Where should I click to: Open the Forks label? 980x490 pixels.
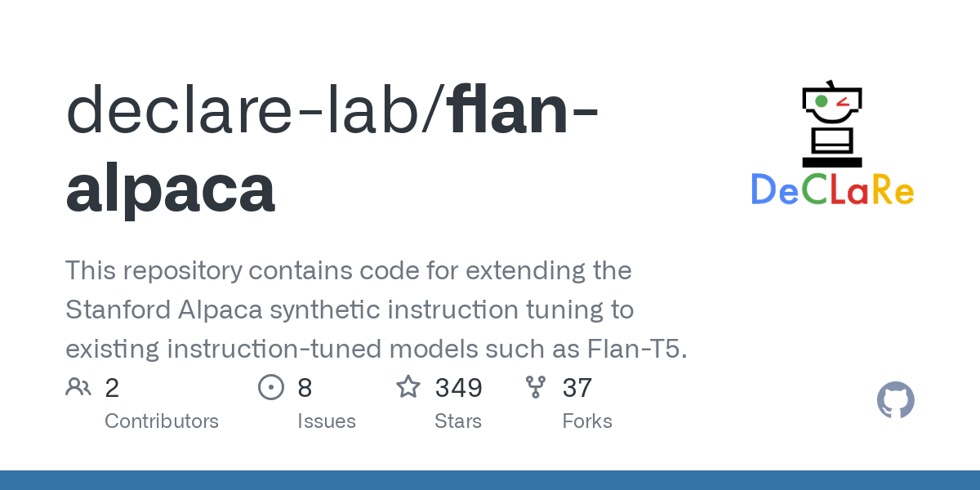(587, 421)
